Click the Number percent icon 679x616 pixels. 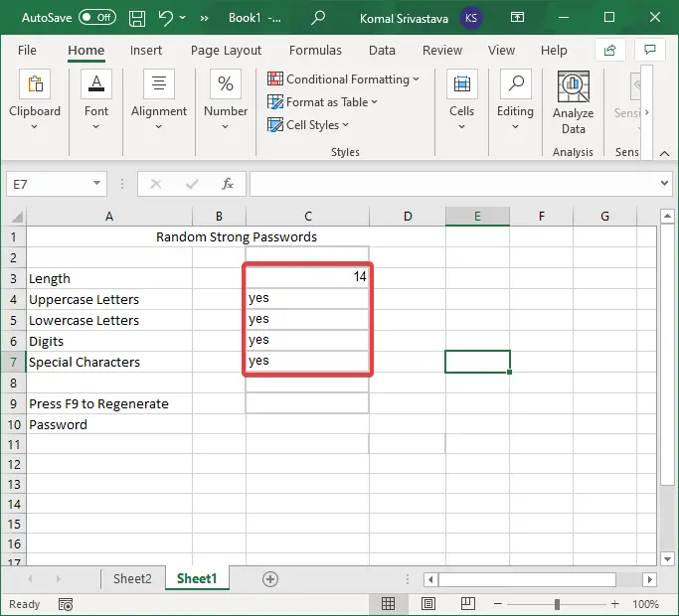click(x=226, y=83)
